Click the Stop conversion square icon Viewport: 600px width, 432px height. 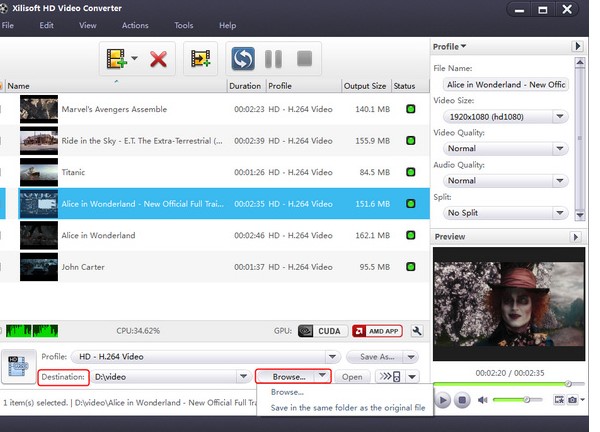(x=305, y=59)
